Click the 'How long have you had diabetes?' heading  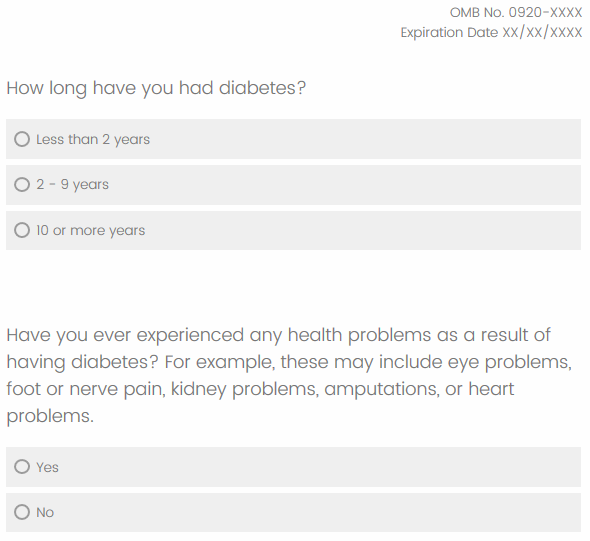click(156, 88)
